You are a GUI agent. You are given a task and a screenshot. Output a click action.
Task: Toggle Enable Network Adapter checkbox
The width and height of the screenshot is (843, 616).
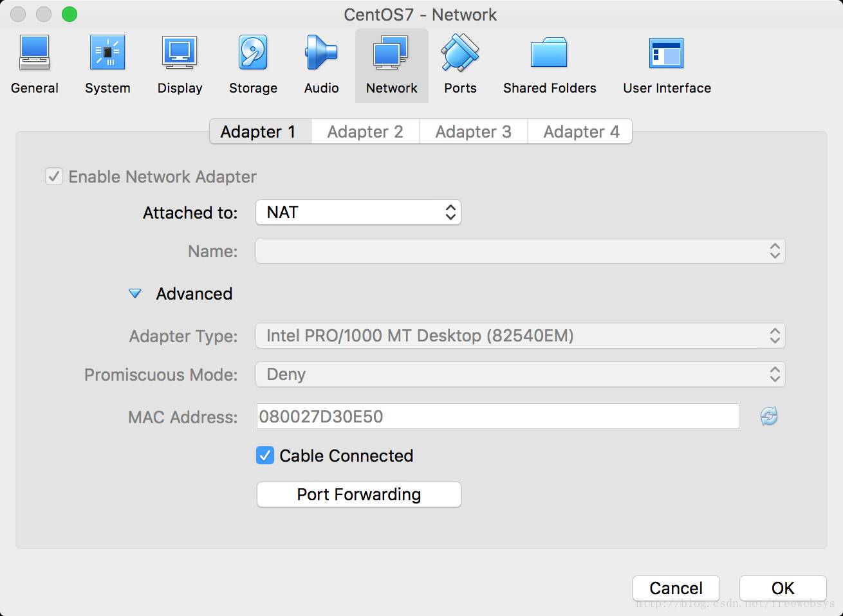pos(53,176)
